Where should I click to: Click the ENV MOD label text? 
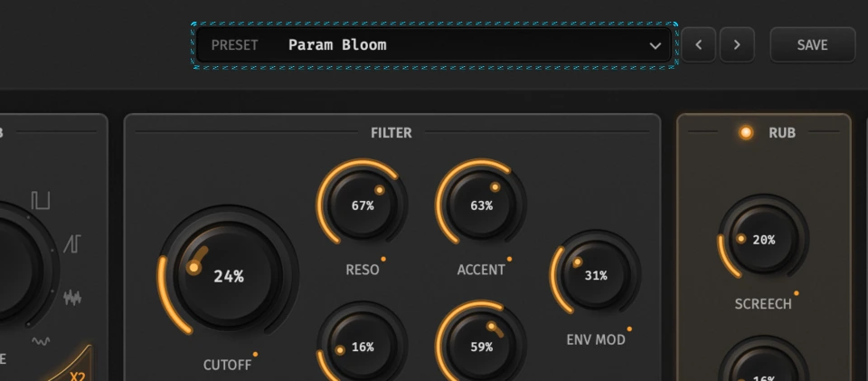click(x=596, y=339)
